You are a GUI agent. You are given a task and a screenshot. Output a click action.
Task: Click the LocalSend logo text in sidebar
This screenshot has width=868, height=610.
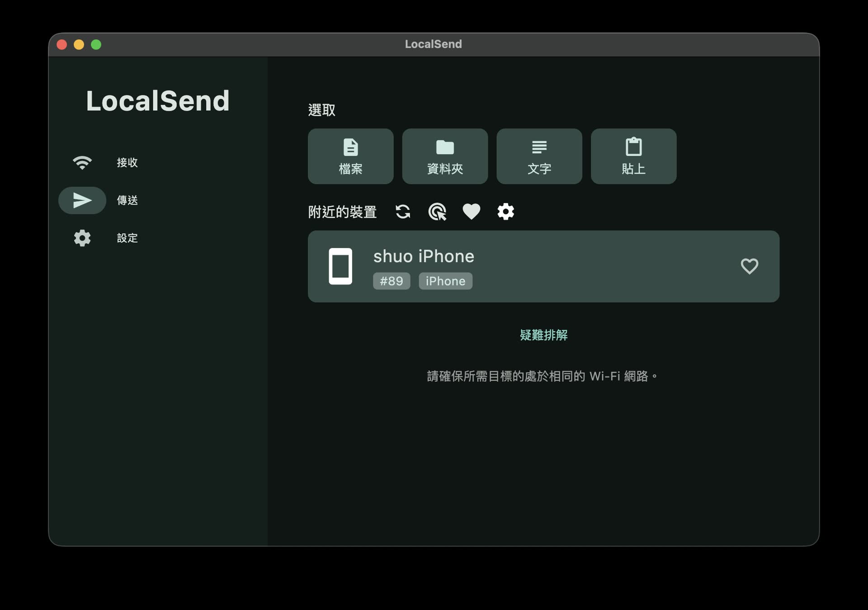tap(158, 101)
